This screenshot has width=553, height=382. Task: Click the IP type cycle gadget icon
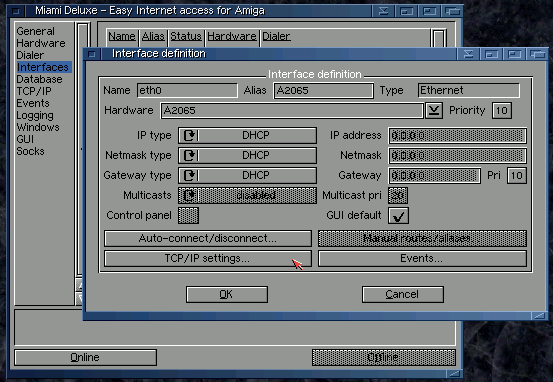(x=190, y=135)
